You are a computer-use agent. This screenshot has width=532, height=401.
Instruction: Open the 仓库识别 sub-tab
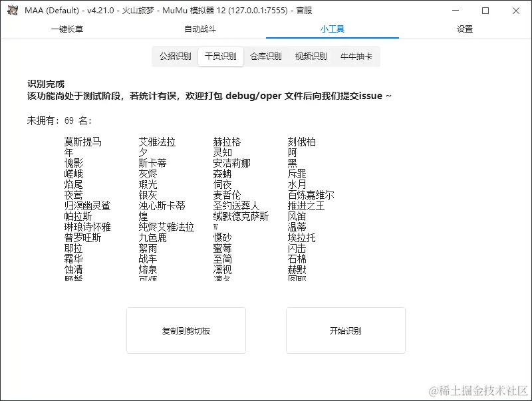(x=265, y=57)
